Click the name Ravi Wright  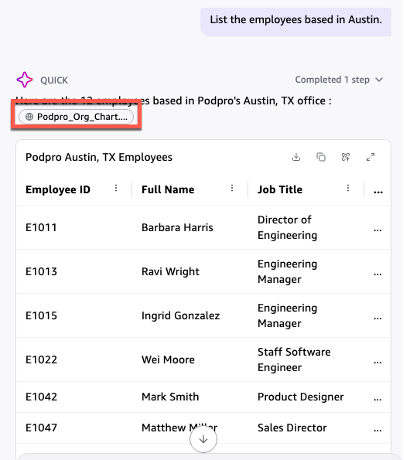[170, 272]
